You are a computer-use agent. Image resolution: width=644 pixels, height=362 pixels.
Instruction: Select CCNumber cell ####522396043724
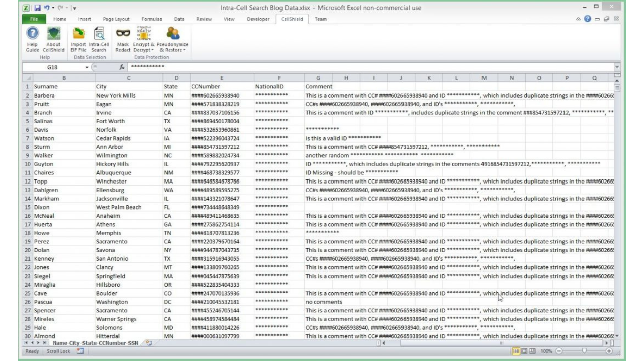221,138
